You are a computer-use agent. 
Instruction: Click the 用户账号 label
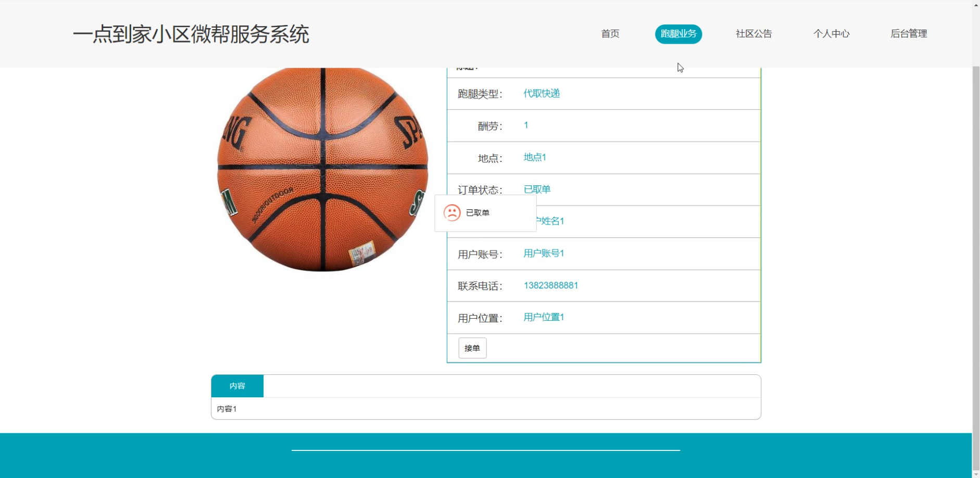point(480,255)
